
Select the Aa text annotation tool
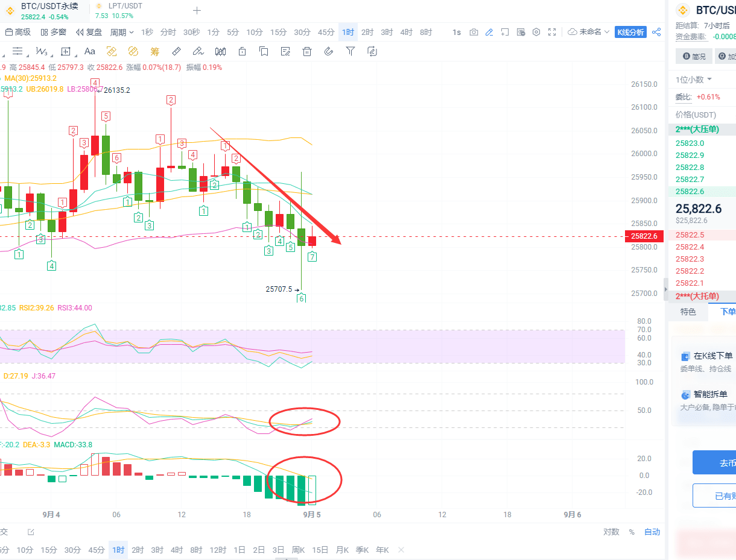[90, 51]
